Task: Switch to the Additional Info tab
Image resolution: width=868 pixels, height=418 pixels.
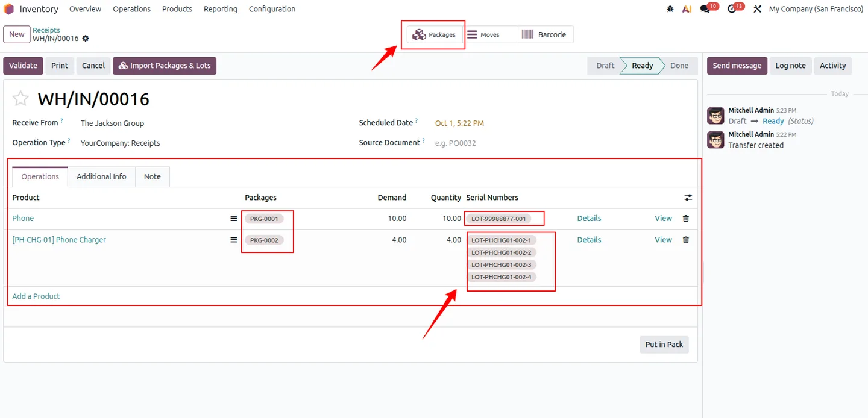Action: tap(101, 176)
